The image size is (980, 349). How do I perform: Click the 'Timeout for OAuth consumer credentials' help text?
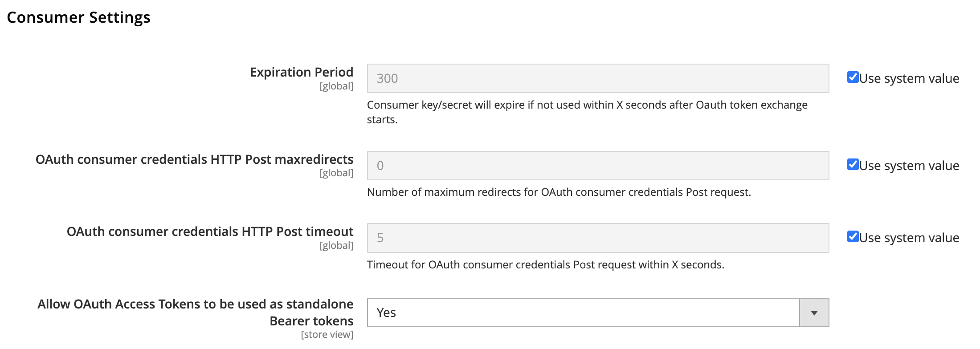coord(545,265)
